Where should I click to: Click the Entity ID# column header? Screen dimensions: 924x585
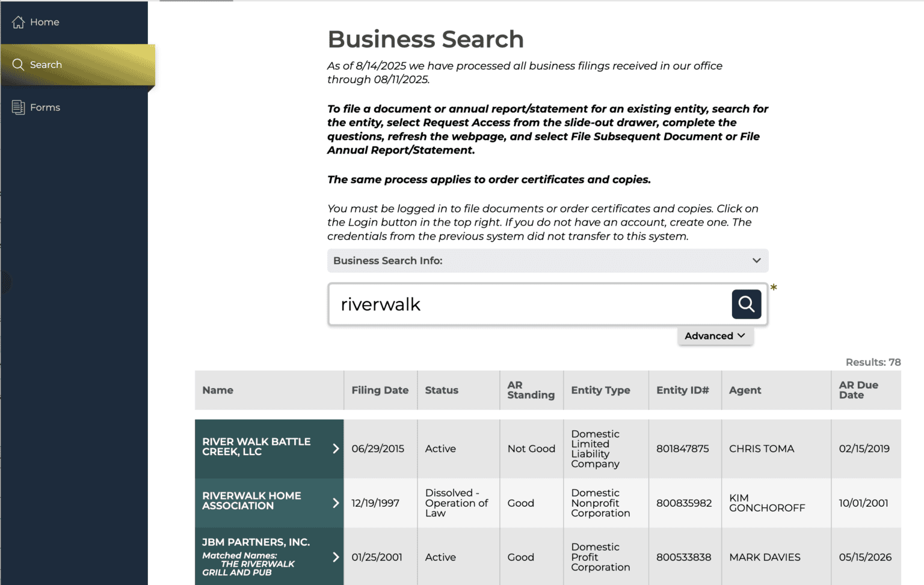pos(683,390)
